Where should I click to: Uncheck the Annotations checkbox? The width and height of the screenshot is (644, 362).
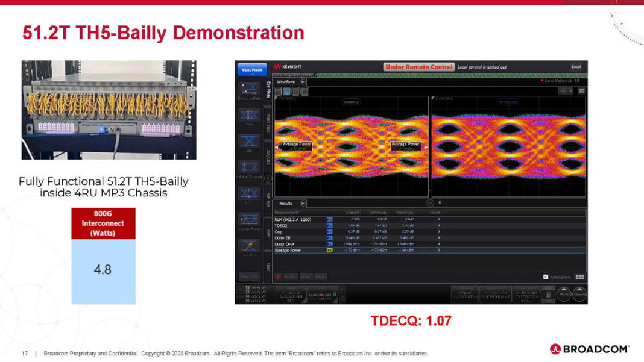click(x=546, y=276)
